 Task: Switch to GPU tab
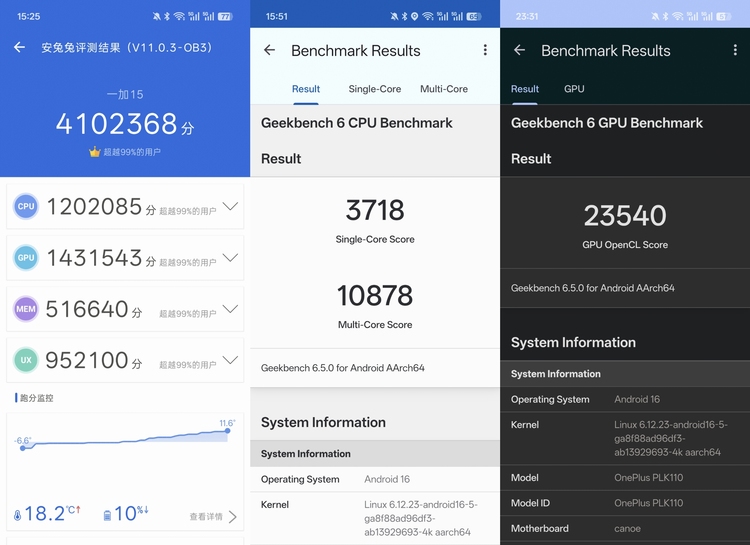click(574, 89)
